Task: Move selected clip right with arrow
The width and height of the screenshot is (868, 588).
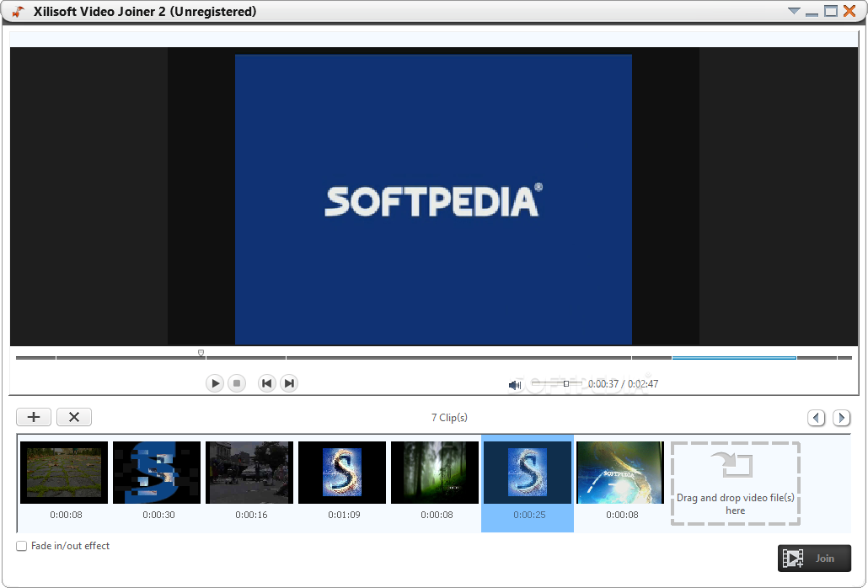Action: [x=841, y=418]
